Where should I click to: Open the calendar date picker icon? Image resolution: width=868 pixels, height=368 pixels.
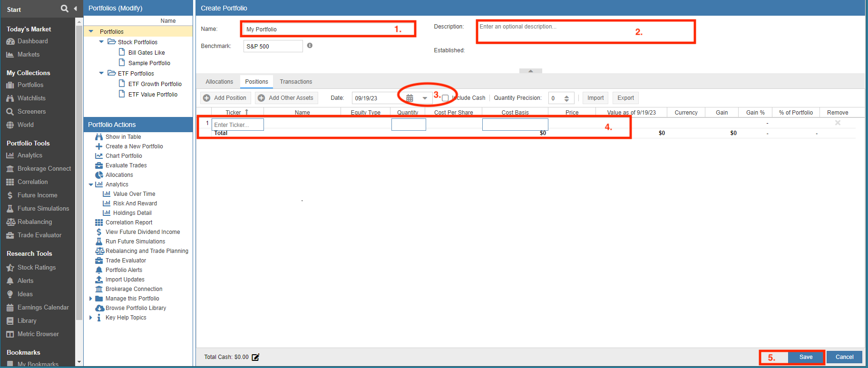(x=410, y=98)
